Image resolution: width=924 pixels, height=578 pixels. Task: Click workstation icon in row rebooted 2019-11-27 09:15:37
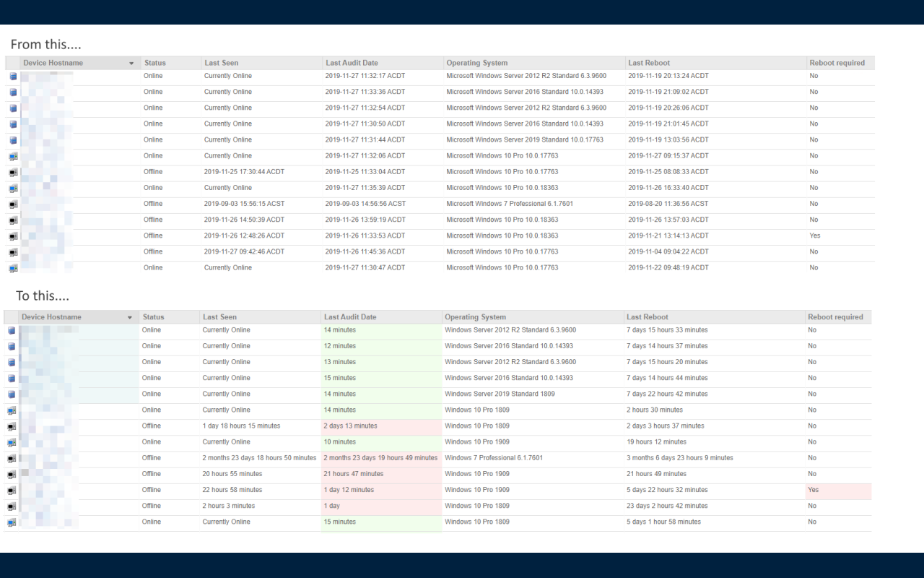coord(13,156)
